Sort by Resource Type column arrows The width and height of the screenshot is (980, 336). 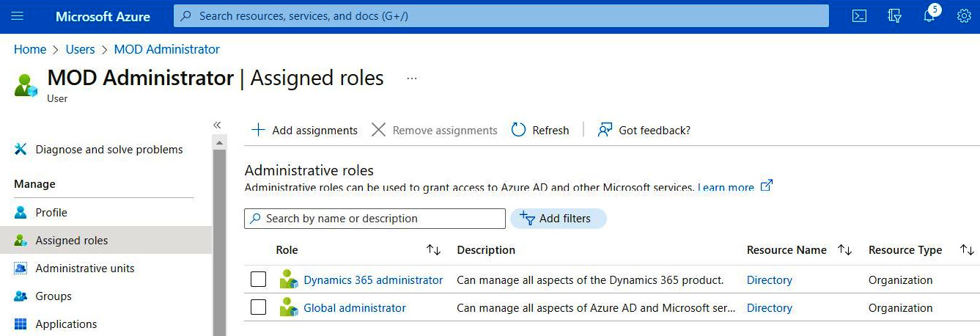(967, 250)
